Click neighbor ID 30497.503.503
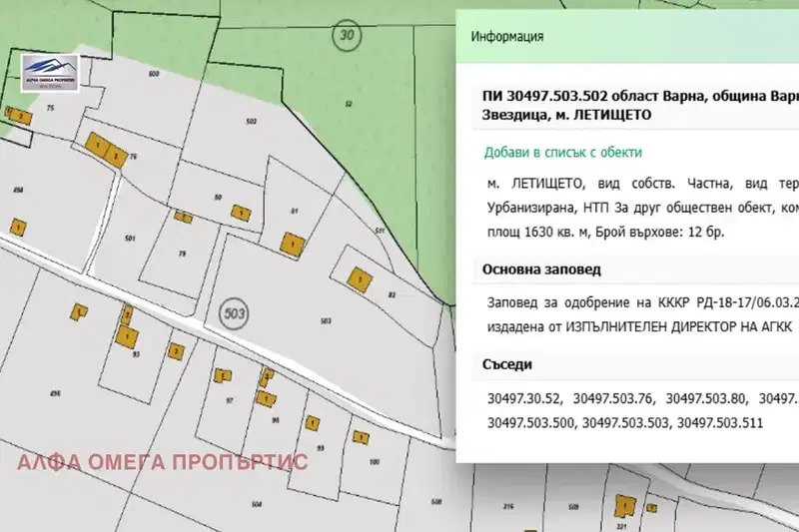Image resolution: width=799 pixels, height=532 pixels. [625, 423]
